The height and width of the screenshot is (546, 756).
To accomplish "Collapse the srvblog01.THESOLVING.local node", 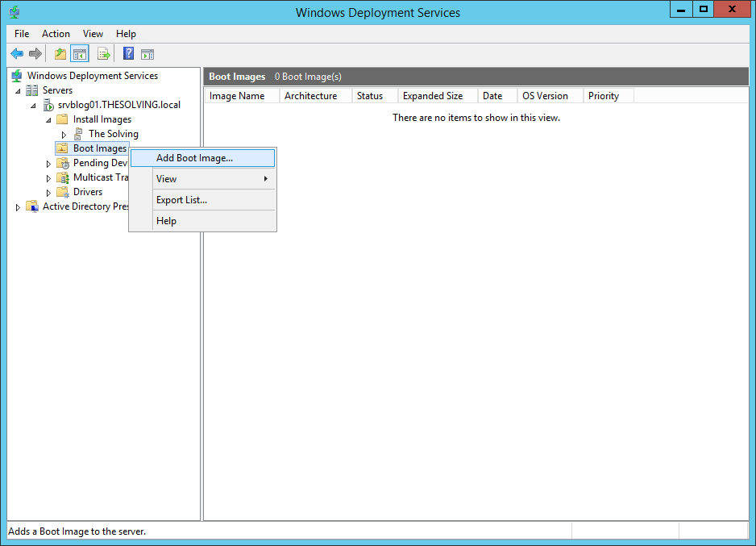I will pyautogui.click(x=33, y=106).
